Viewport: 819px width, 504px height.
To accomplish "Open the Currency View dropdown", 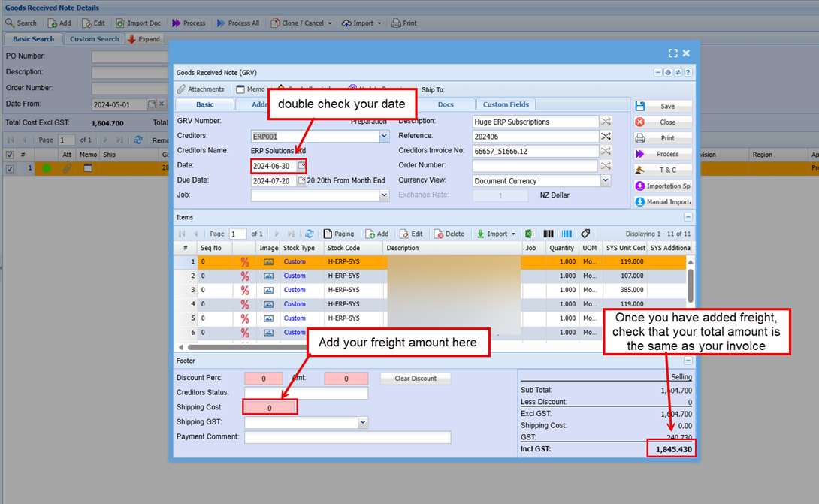I will (x=606, y=181).
